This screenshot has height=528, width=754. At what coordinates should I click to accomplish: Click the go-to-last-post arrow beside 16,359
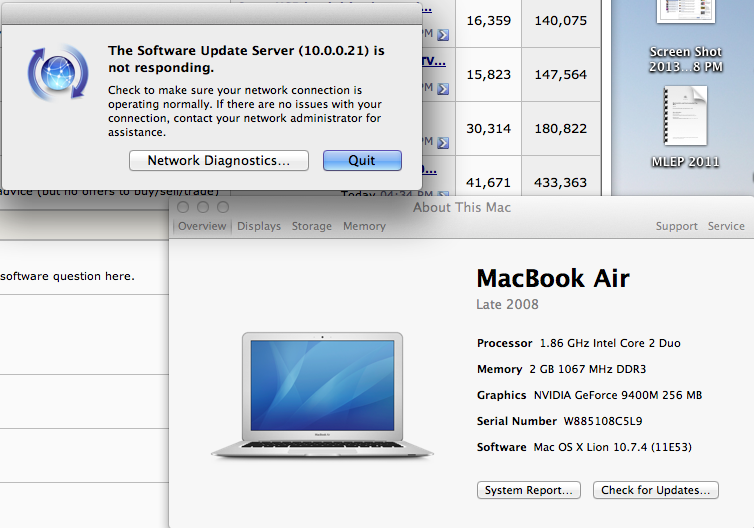[x=443, y=35]
